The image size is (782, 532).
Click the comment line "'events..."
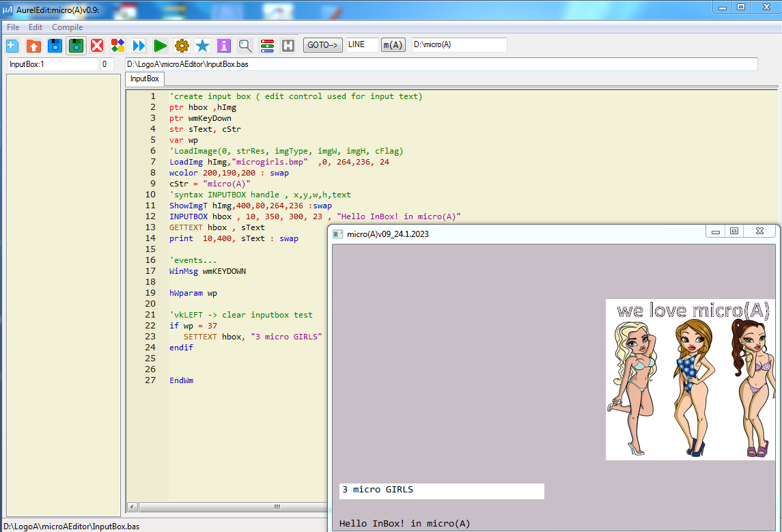coord(193,260)
